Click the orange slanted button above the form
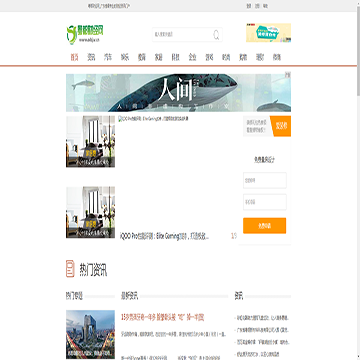 pos(281,126)
